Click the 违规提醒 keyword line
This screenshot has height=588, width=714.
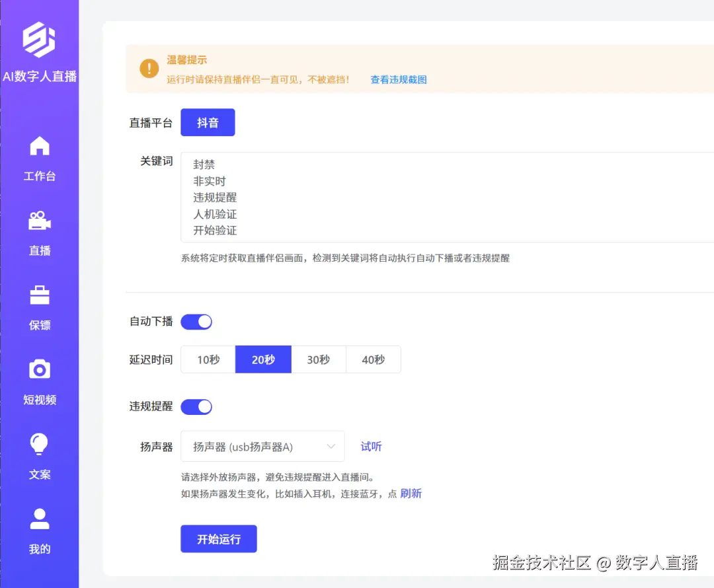[x=214, y=198]
